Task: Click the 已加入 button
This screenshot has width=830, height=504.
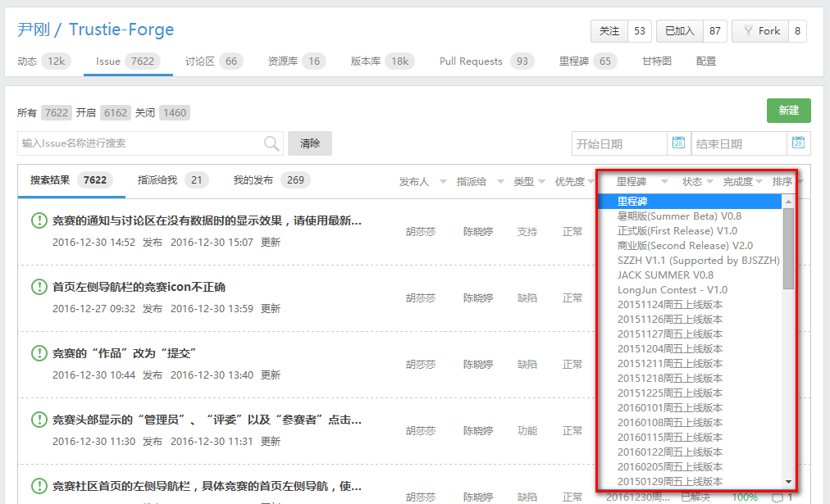Action: 680,31
